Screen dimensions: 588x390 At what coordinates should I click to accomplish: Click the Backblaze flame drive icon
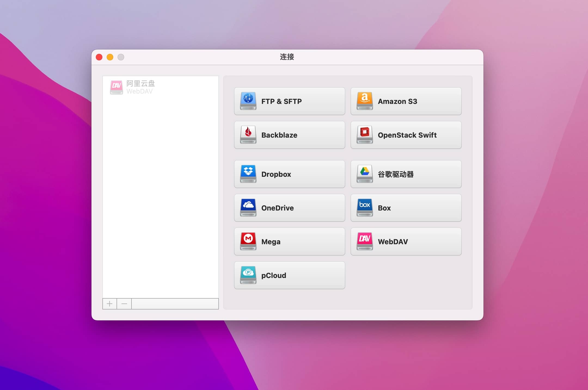click(x=248, y=135)
